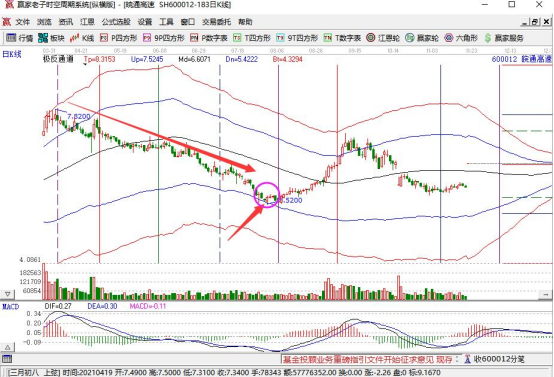Open 赢家服务 service button

coord(504,38)
